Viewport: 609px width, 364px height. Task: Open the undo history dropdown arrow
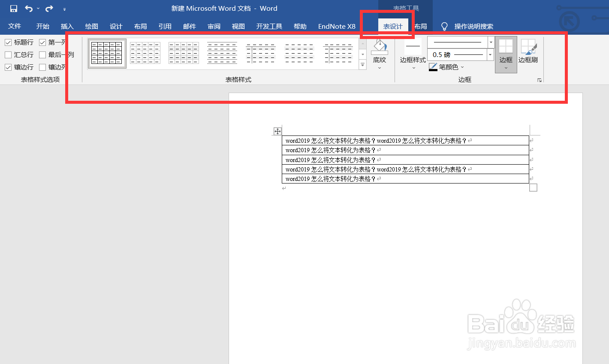(38, 9)
